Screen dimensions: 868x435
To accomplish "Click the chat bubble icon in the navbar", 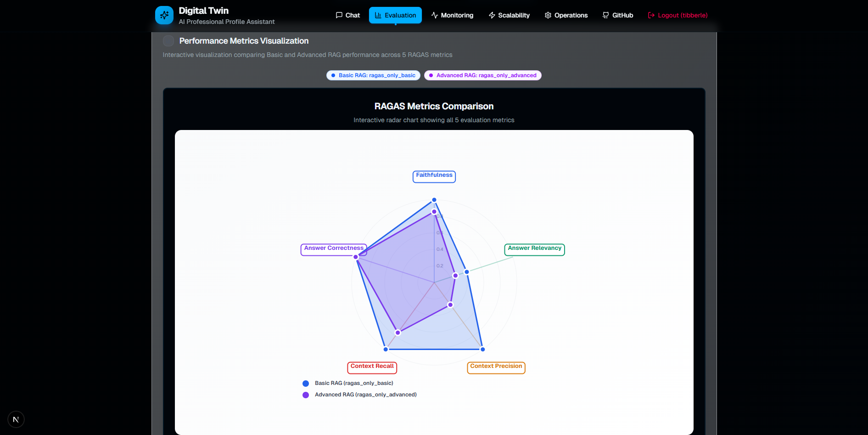I will [x=338, y=15].
